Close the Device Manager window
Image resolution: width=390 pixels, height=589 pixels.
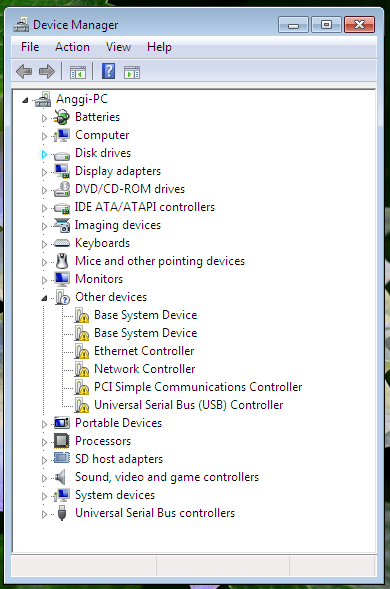click(360, 25)
